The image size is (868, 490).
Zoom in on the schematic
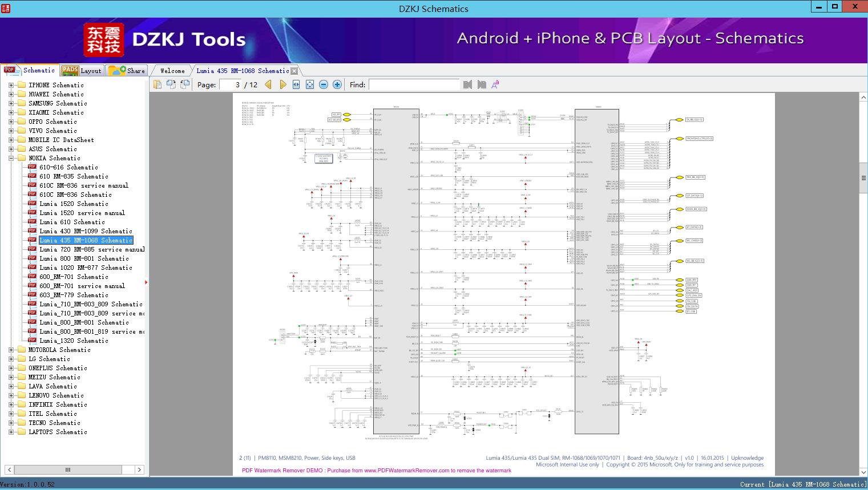coord(337,84)
